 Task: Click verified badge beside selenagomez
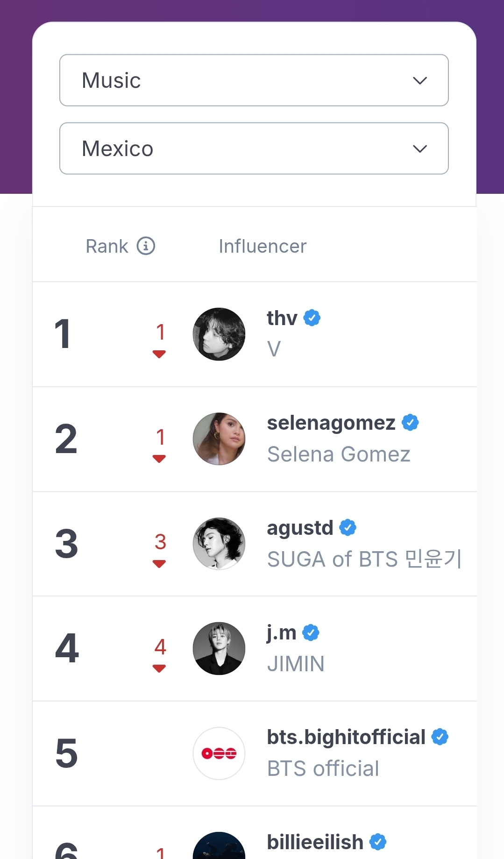pyautogui.click(x=410, y=423)
